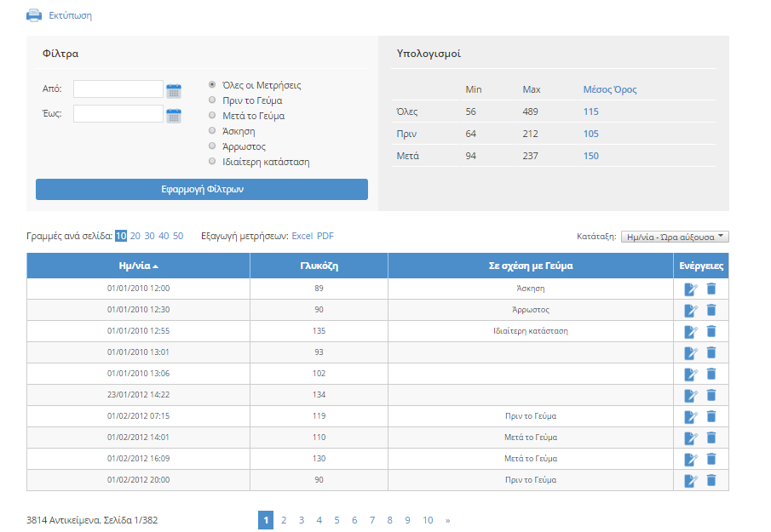Go to page 5 in pagination
Screen dimensions: 771x532
click(337, 520)
